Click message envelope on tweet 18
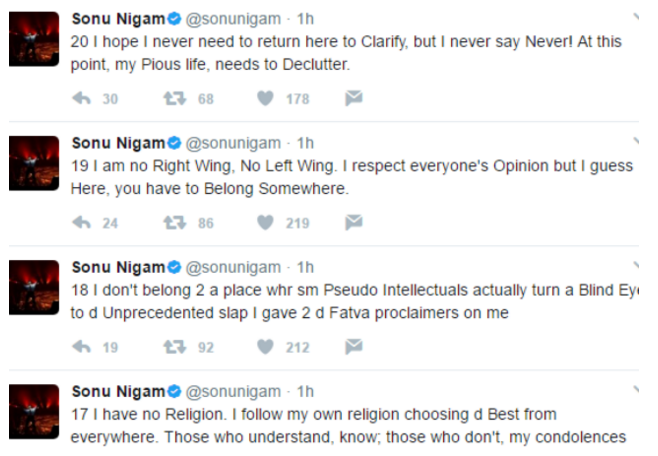 pos(353,348)
